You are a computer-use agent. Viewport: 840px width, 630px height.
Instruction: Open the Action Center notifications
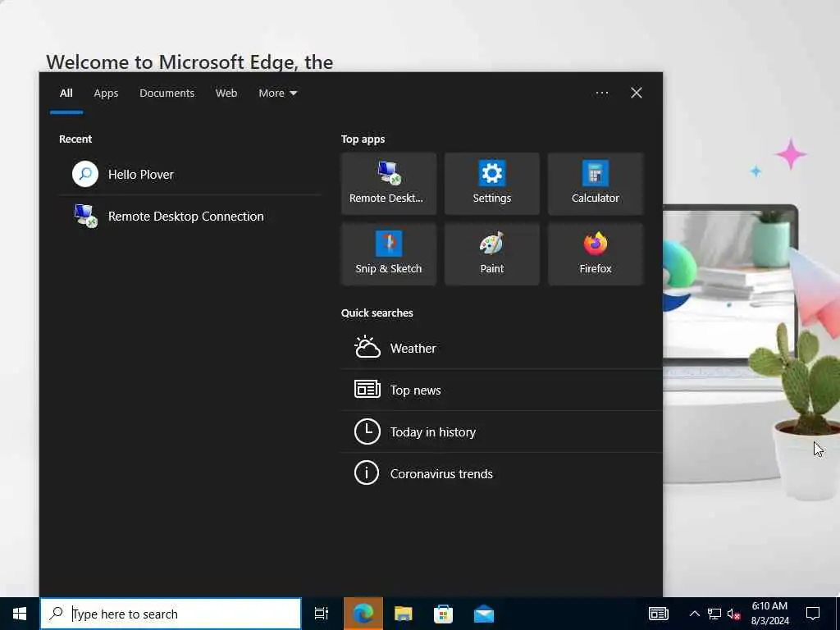813,614
